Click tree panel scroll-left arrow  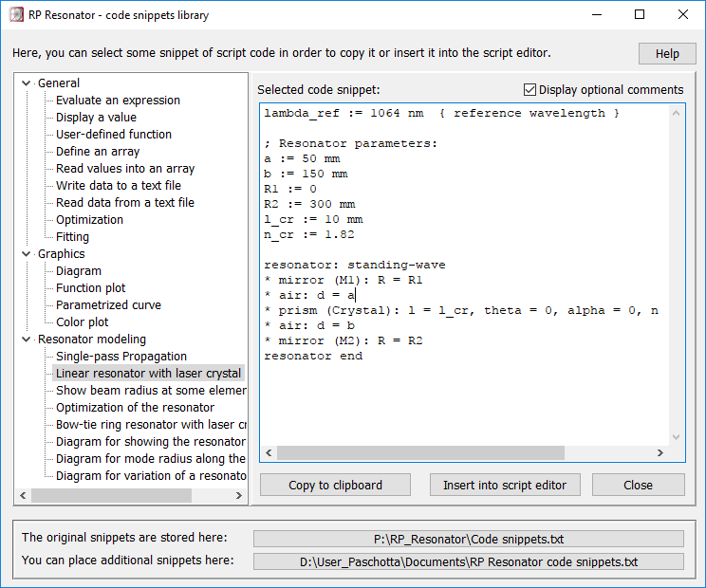click(x=23, y=496)
